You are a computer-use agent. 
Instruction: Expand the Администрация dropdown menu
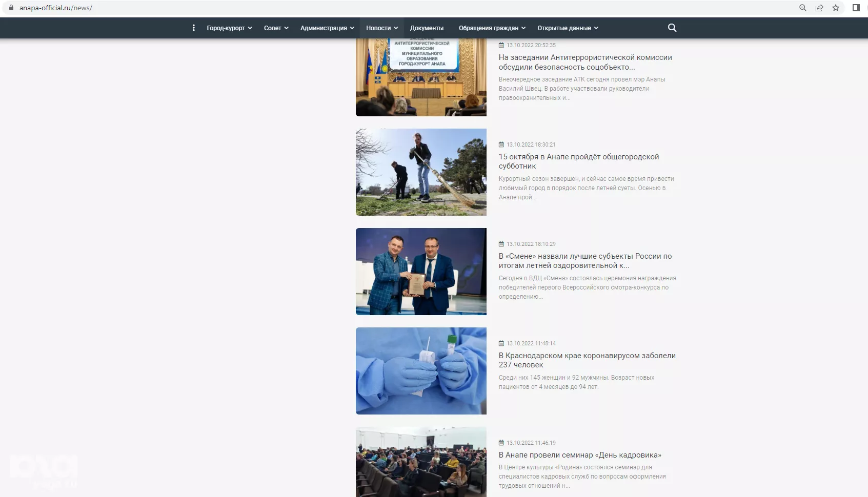327,28
